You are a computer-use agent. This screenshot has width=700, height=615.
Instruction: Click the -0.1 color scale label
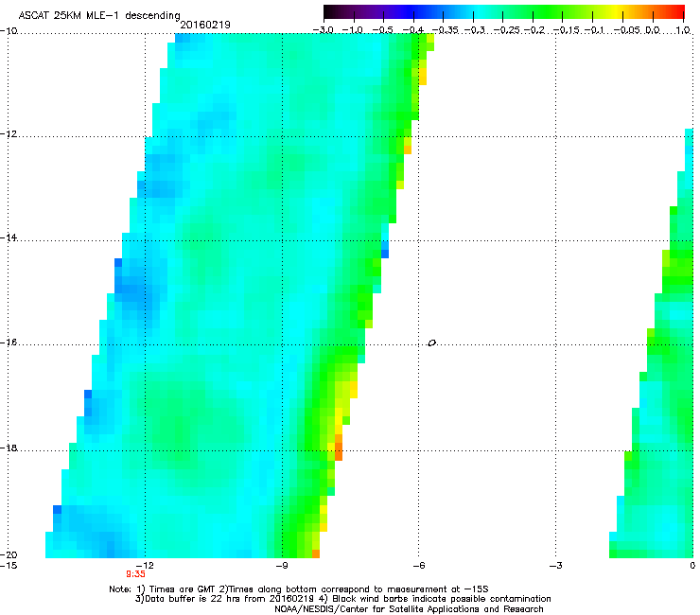coord(594,30)
